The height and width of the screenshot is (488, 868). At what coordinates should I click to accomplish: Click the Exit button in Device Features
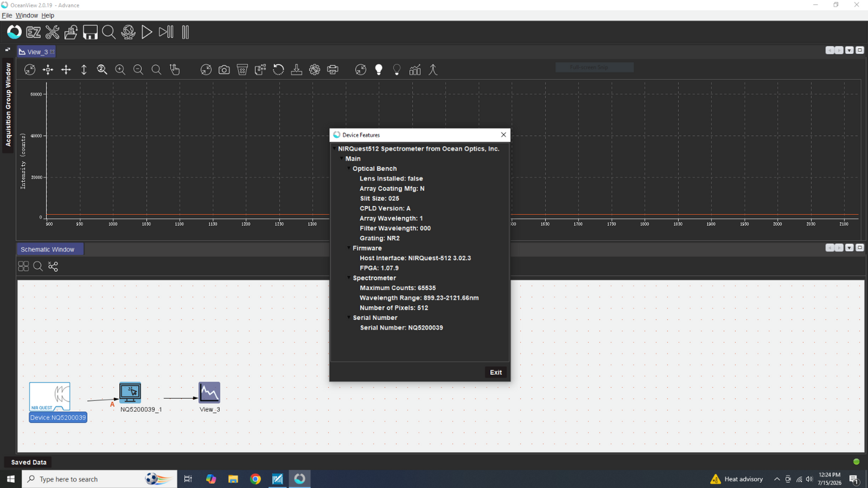coord(496,372)
